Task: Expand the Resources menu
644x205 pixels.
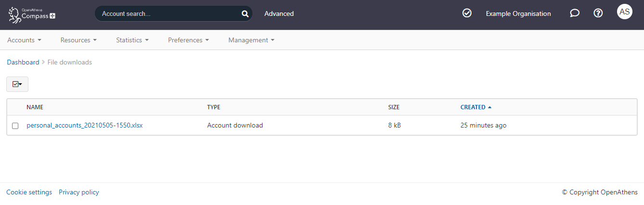Action: coord(79,40)
